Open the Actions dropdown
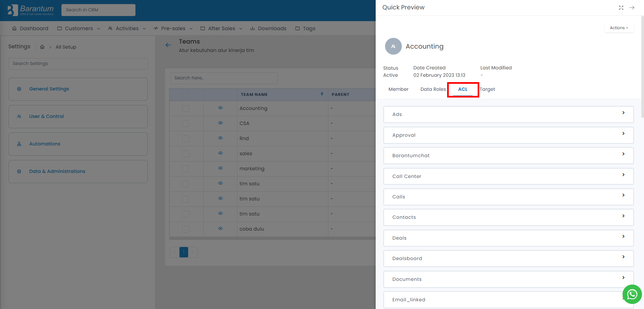The width and height of the screenshot is (644, 309). click(x=619, y=28)
